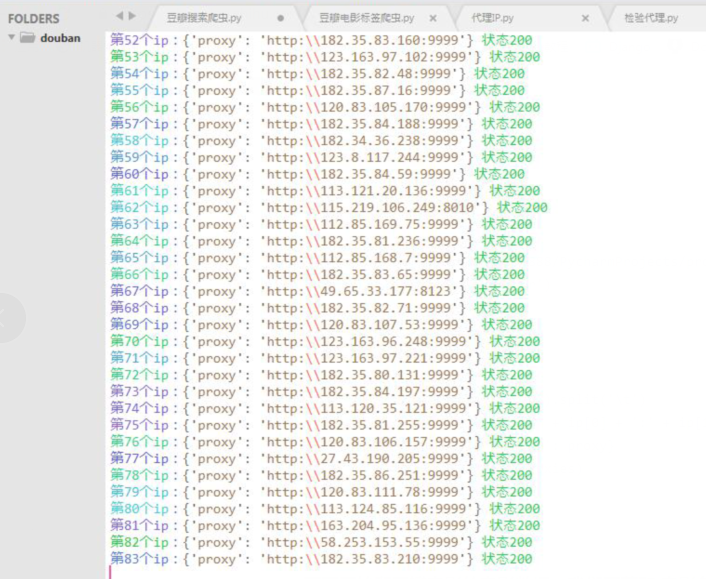Click line 第82个ip with 58.253.153.55
Screen dimensions: 706x579
321,542
